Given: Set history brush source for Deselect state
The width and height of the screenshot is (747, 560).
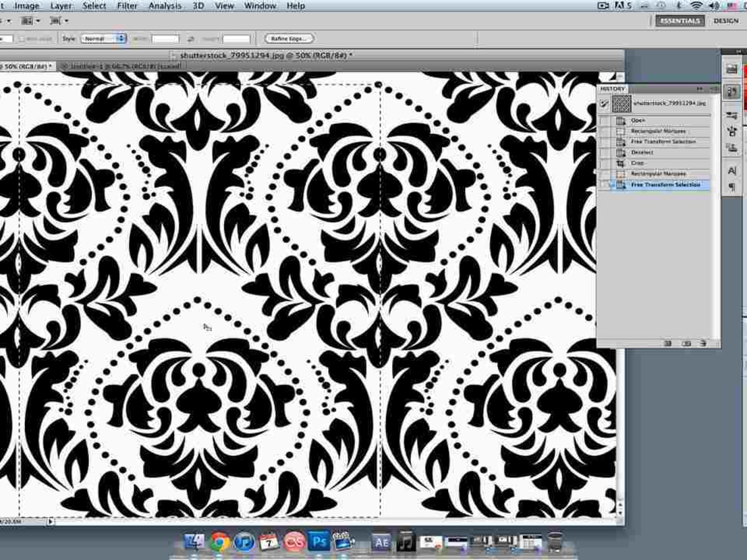Looking at the screenshot, I should point(604,152).
